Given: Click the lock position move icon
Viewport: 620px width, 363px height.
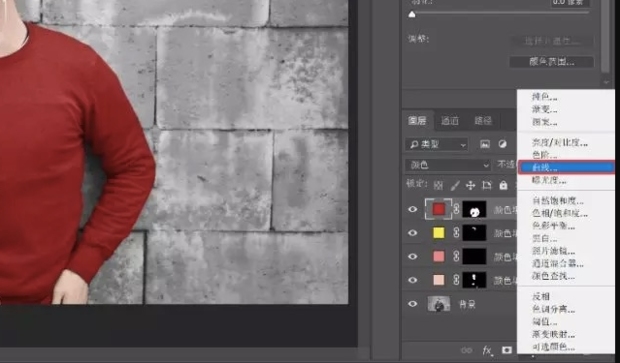Looking at the screenshot, I should [471, 185].
